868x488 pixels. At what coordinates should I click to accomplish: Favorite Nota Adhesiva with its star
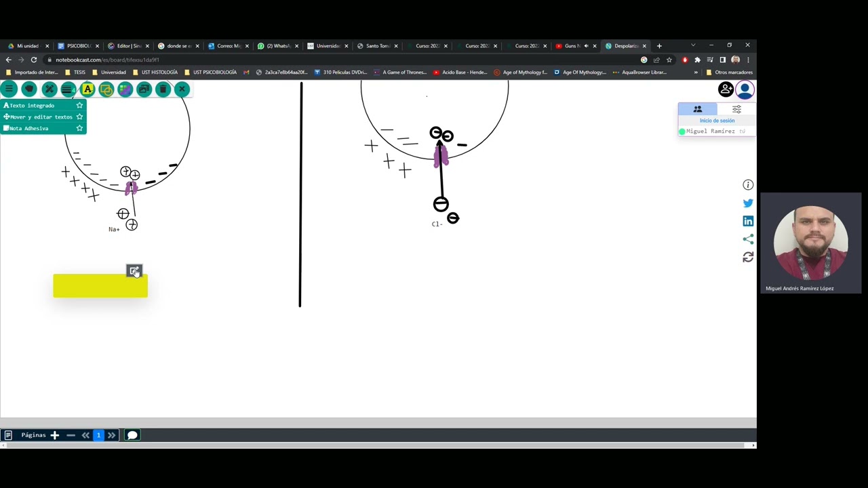click(79, 129)
